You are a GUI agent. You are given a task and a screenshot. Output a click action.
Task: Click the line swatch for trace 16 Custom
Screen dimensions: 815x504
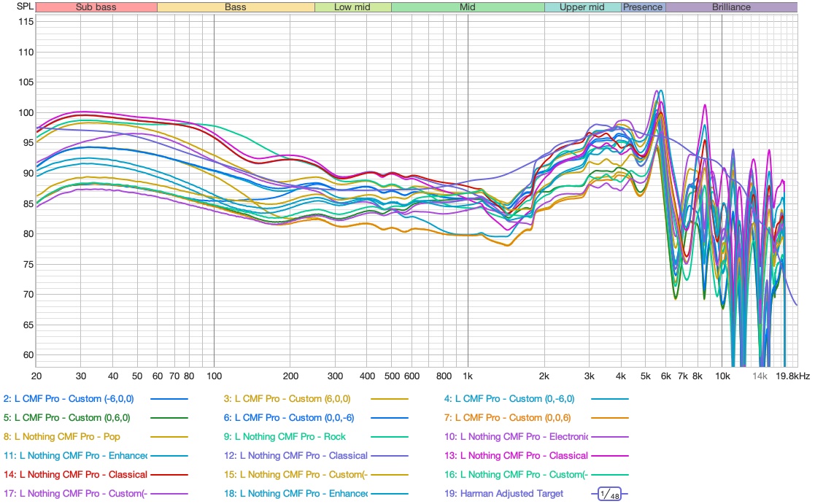click(x=610, y=475)
